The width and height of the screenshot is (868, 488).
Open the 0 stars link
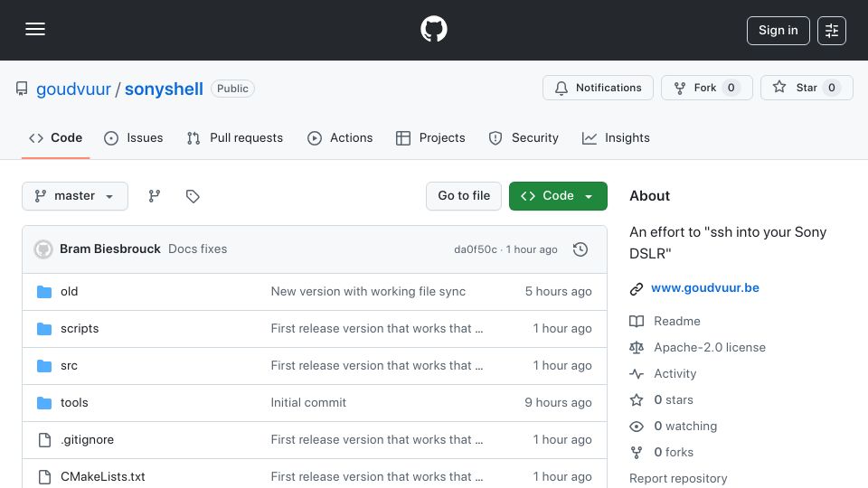point(674,400)
